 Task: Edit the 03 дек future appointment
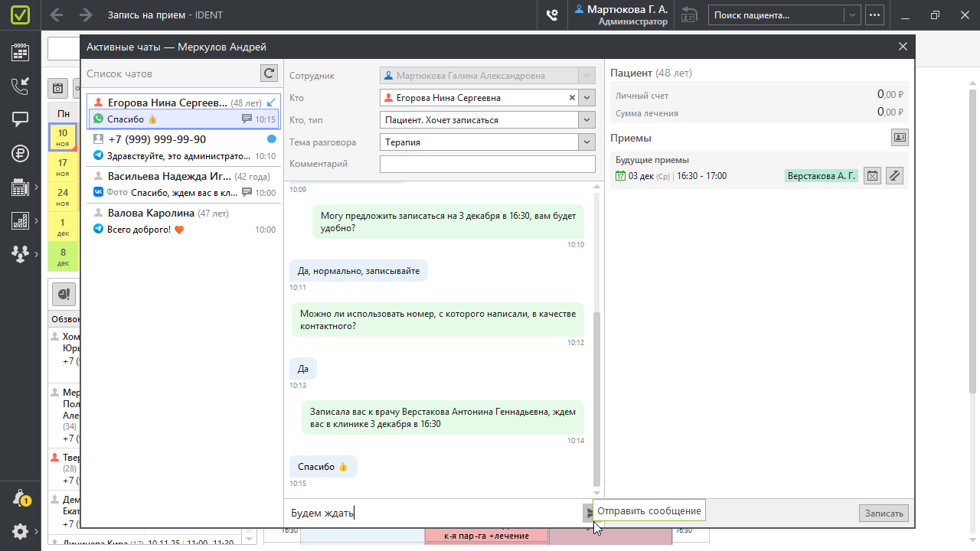tap(893, 176)
